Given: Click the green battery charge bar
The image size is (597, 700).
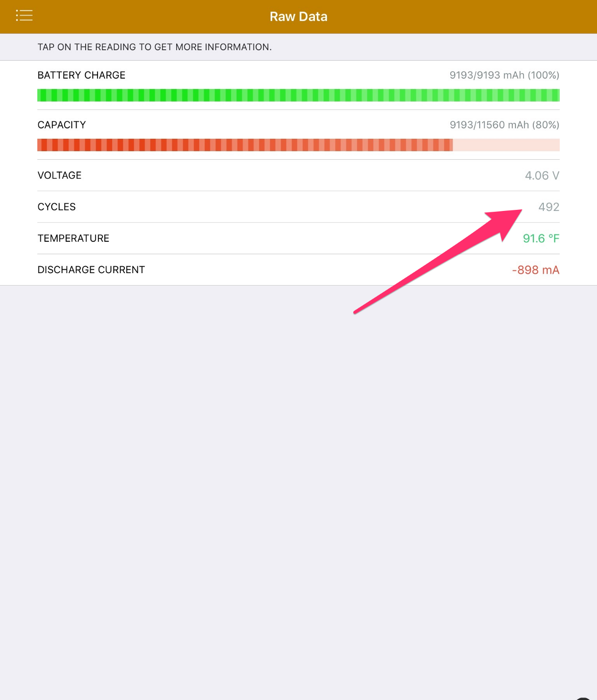Looking at the screenshot, I should [x=298, y=95].
